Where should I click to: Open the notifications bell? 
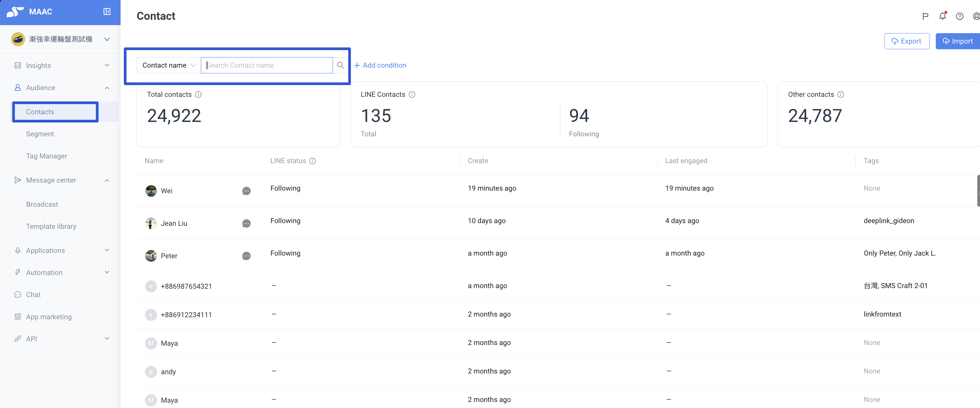(x=942, y=16)
